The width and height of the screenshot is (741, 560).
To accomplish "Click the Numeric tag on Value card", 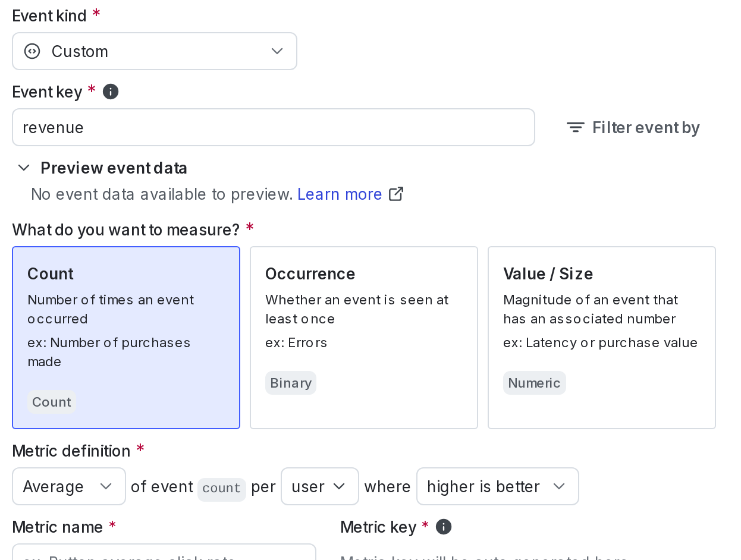I will click(x=534, y=383).
